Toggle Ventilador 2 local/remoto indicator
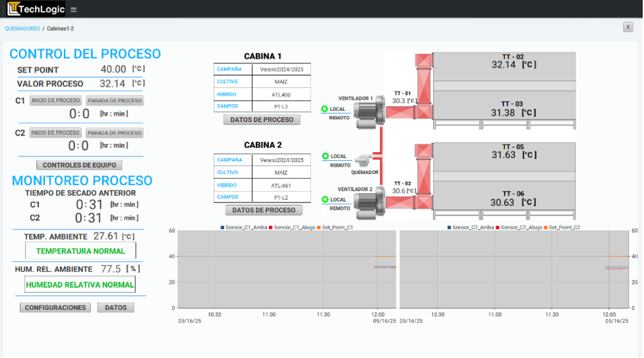The width and height of the screenshot is (644, 358). click(x=324, y=199)
